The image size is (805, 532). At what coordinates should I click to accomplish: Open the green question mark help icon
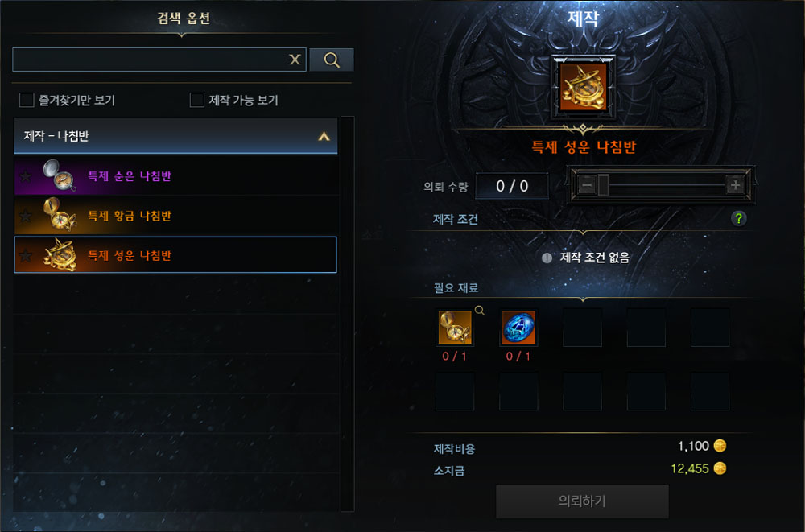point(738,218)
